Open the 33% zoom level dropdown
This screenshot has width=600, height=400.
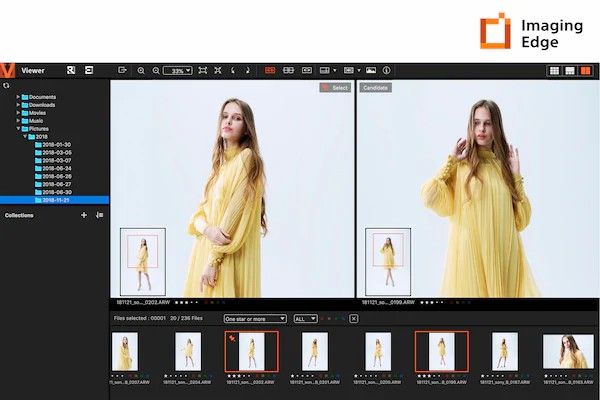tap(178, 70)
